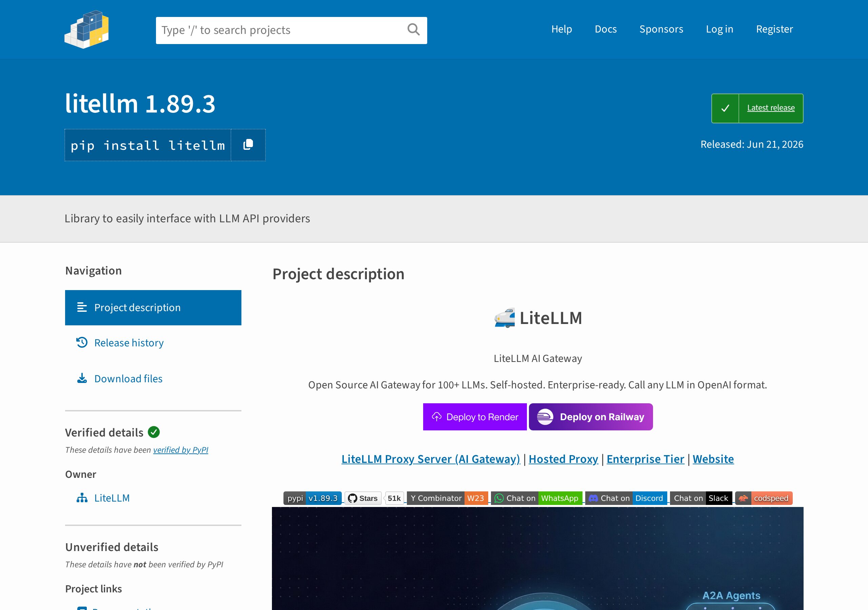Open the Website link
This screenshot has width=868, height=610.
point(713,459)
